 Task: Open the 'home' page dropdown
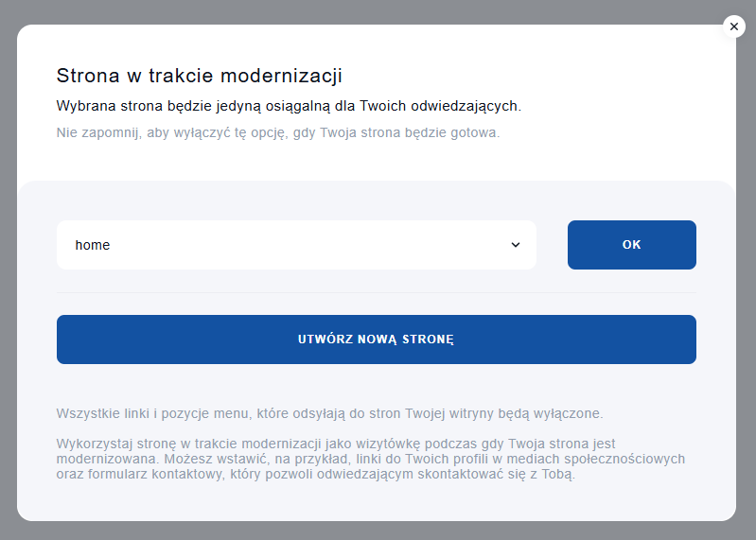coord(296,245)
